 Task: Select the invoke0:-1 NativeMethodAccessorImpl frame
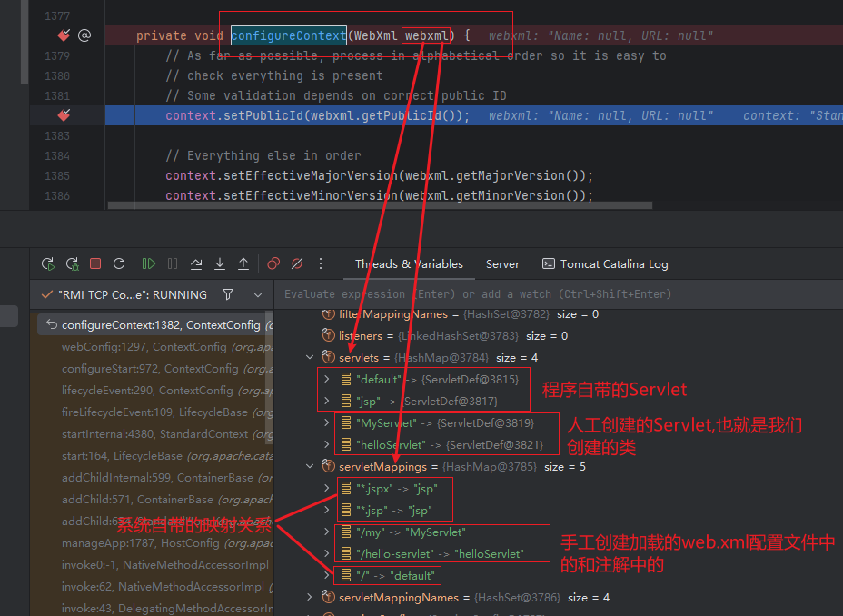[x=155, y=565]
